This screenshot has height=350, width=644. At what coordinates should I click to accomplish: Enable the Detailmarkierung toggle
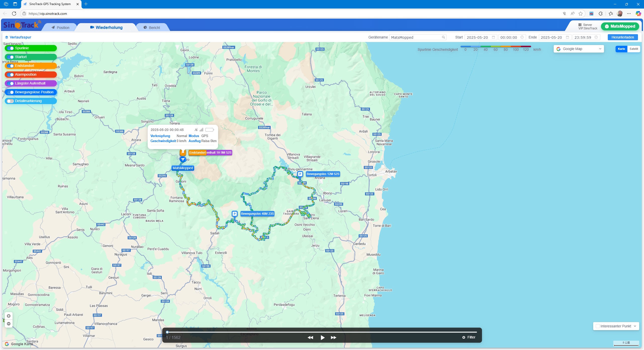pyautogui.click(x=11, y=101)
